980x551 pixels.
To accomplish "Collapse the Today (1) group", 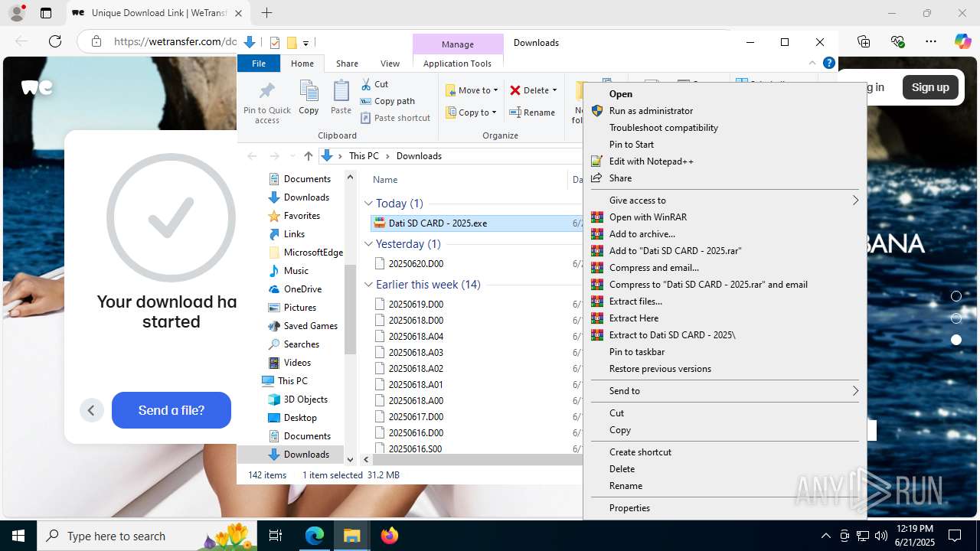I will 368,204.
